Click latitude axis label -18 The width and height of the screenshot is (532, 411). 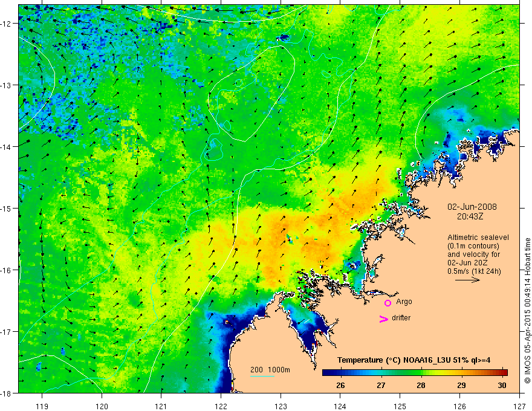6,393
